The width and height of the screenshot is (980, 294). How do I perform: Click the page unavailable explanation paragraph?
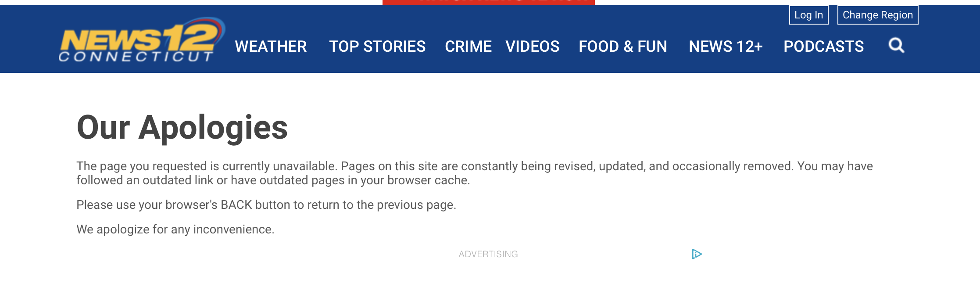point(475,173)
